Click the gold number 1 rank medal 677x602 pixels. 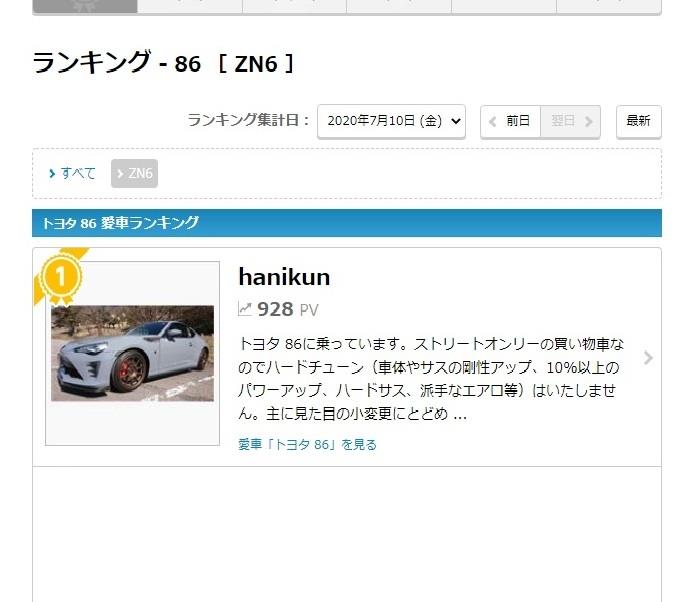pyautogui.click(x=60, y=276)
